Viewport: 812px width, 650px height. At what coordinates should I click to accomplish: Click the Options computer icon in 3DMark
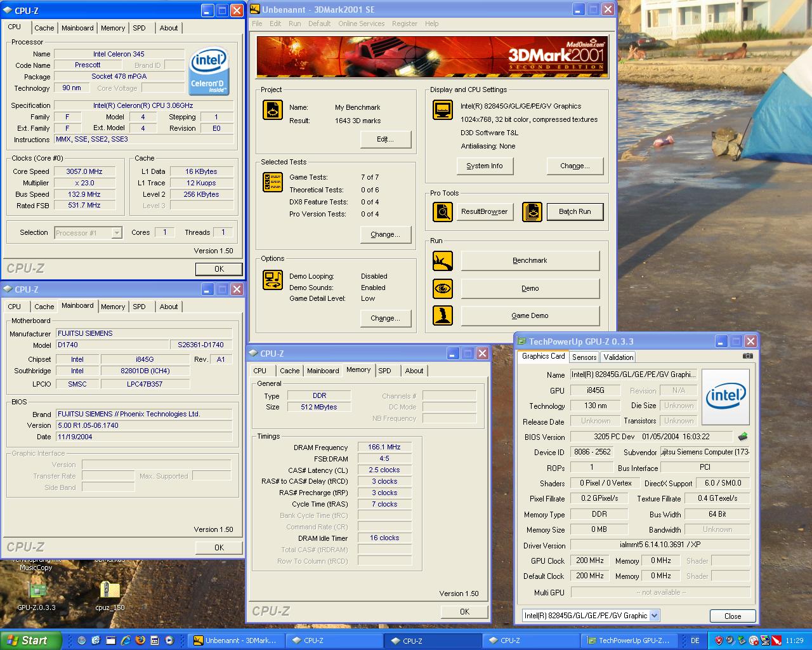tap(273, 280)
